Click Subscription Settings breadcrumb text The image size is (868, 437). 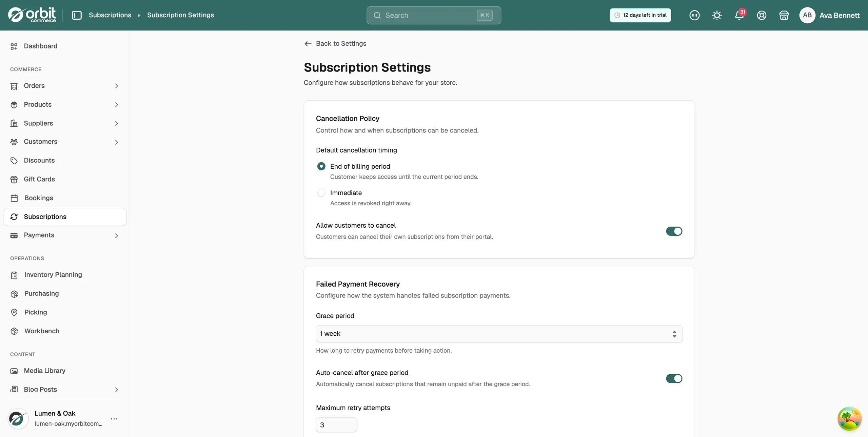point(180,15)
